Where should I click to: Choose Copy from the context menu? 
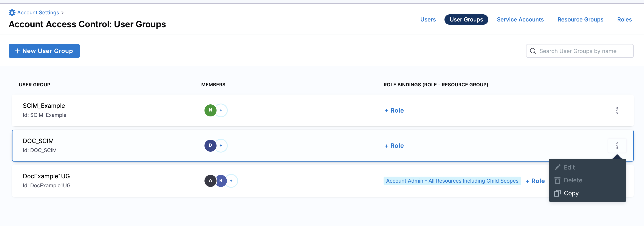(x=587, y=193)
